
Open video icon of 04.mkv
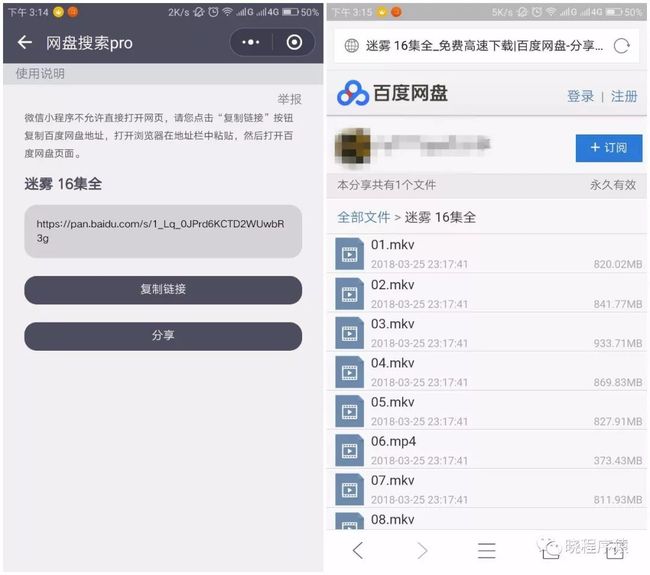[349, 372]
